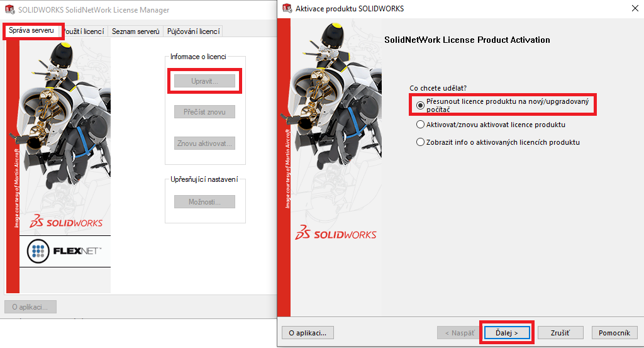Click SOLIDWORKS icon in activation dialog title bar
Viewport: 644px width, 348px height.
pos(287,8)
